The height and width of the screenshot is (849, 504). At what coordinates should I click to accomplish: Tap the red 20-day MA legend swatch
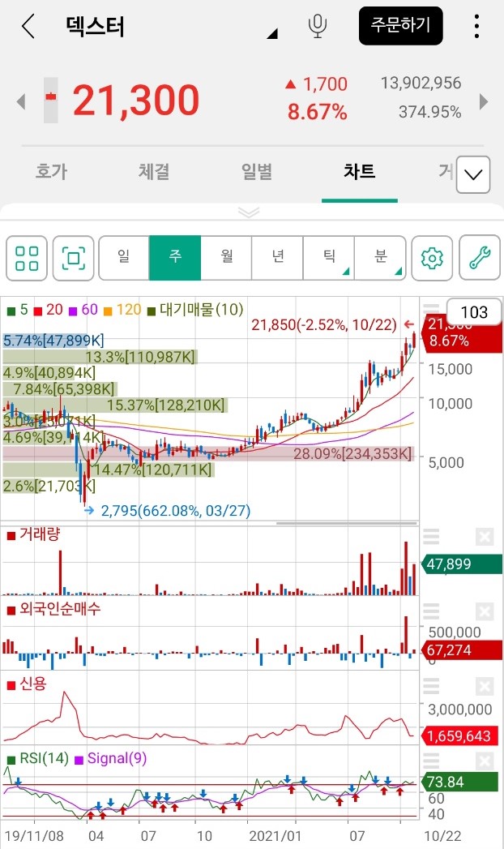pos(38,311)
